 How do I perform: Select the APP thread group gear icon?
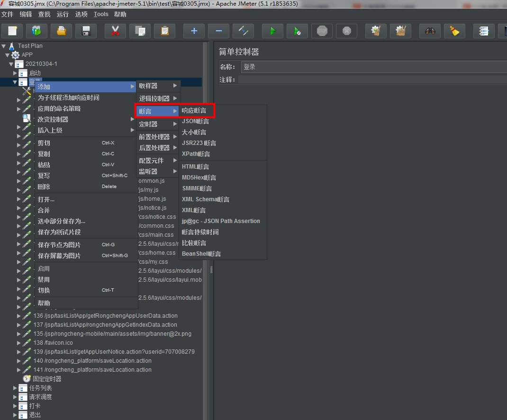[x=15, y=55]
